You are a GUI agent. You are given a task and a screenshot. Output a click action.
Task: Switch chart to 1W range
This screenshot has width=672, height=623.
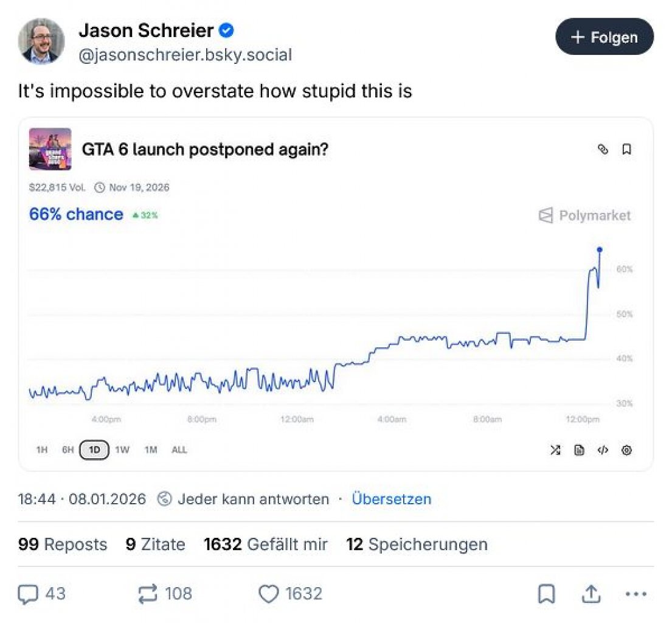[122, 450]
